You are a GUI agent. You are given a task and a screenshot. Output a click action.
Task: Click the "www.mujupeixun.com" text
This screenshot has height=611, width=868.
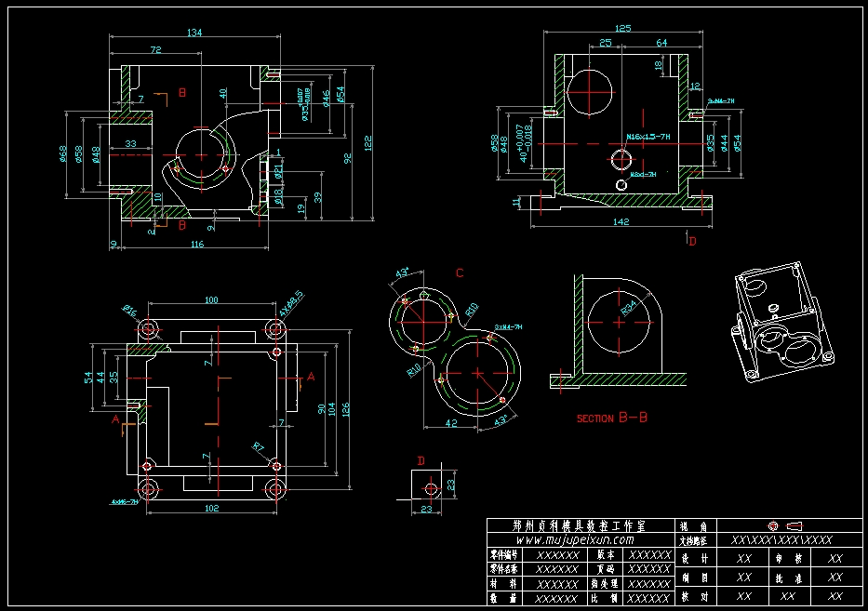tap(575, 539)
